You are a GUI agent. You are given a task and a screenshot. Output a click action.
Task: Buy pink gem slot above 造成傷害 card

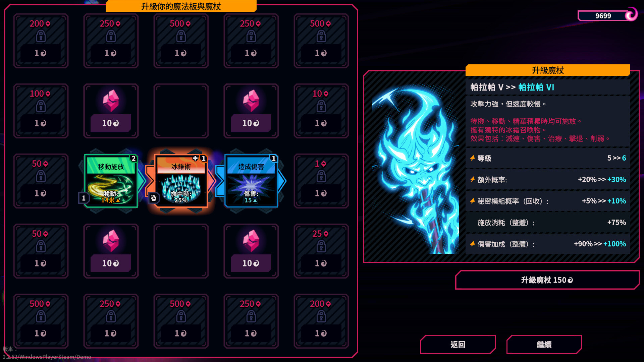coord(251,111)
